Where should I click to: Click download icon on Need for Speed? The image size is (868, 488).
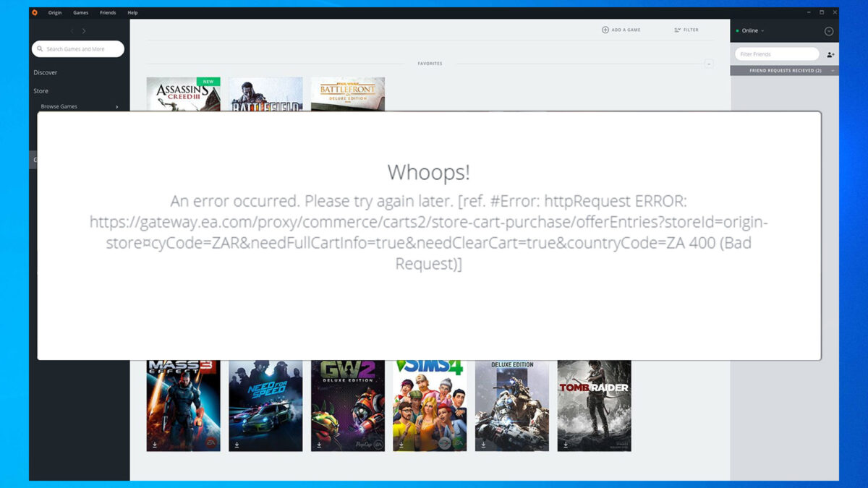[x=237, y=445]
